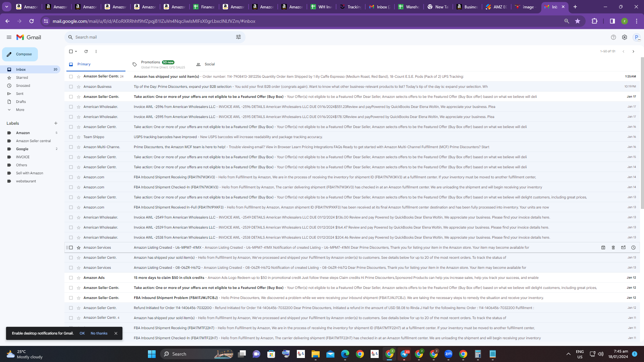Image resolution: width=644 pixels, height=362 pixels.
Task: Tick checkbox for Amazon Multi-Channel email
Action: tap(71, 147)
